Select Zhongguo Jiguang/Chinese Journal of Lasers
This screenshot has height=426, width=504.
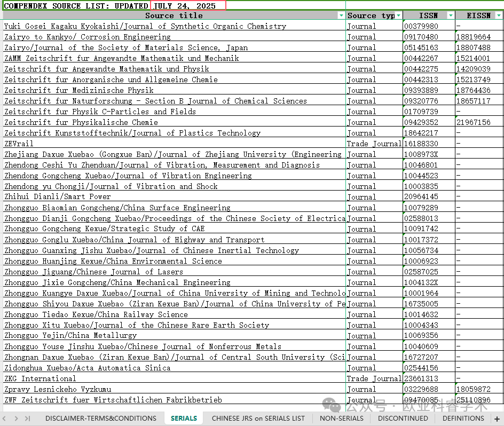pos(174,271)
